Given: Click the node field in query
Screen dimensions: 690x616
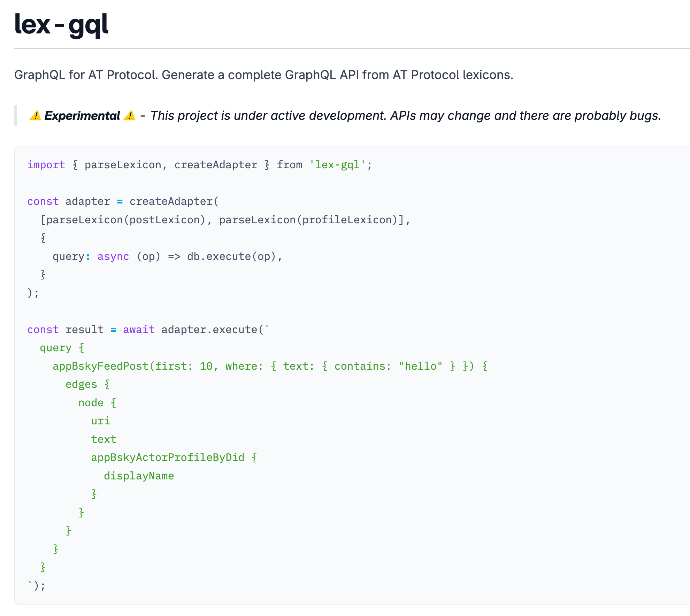Looking at the screenshot, I should [91, 403].
